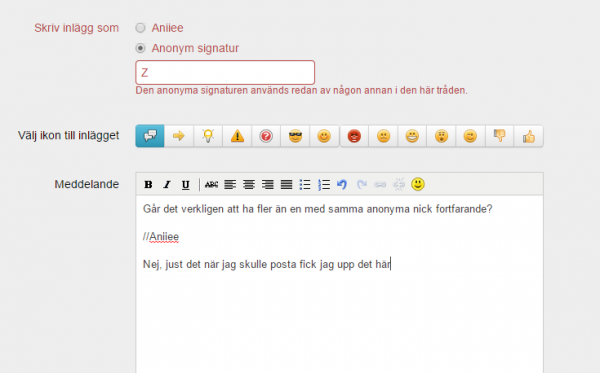
Task: Insert a bulleted list
Action: point(305,185)
